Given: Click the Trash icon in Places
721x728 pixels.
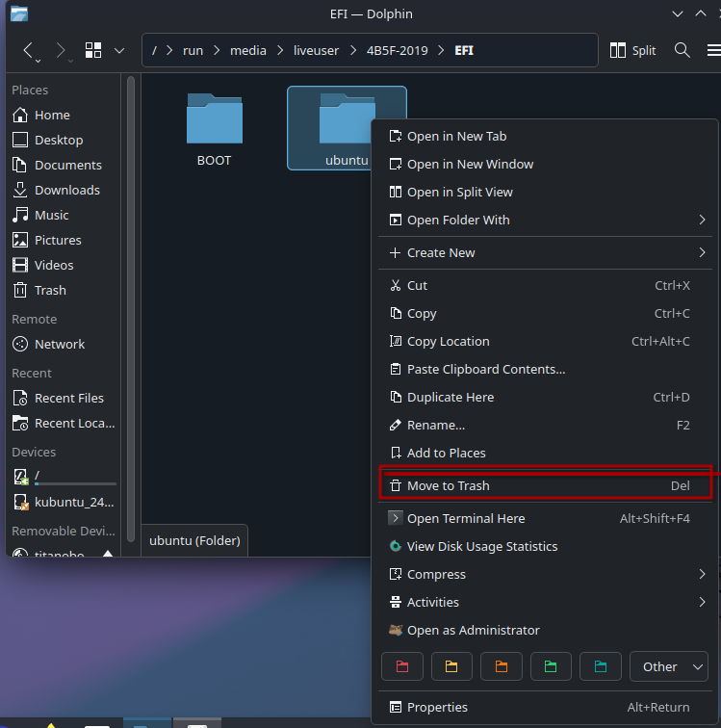Looking at the screenshot, I should click(x=20, y=290).
